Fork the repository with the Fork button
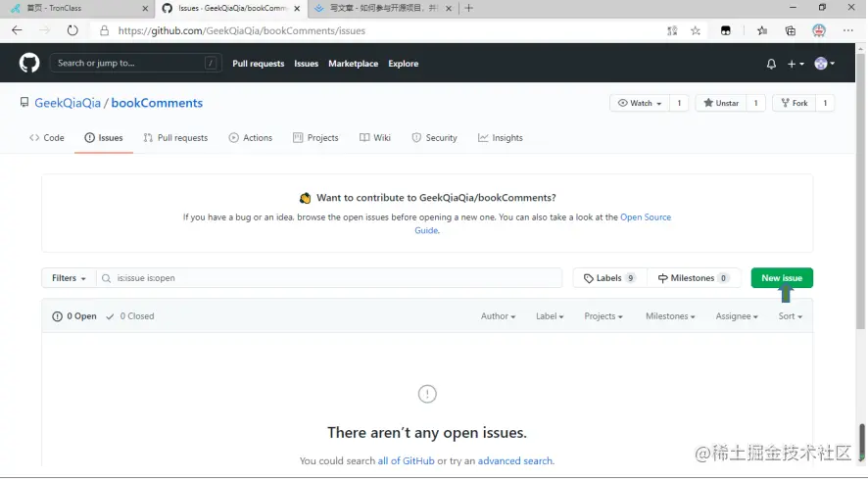The height and width of the screenshot is (479, 868). pos(794,103)
